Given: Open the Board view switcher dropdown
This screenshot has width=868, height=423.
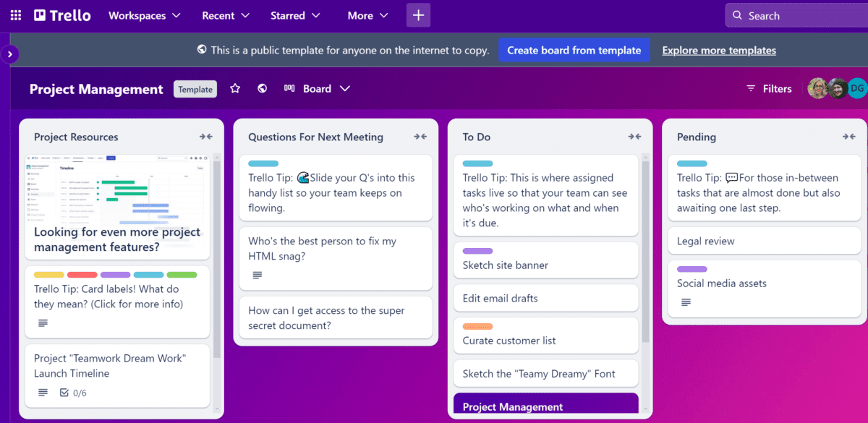Looking at the screenshot, I should pyautogui.click(x=317, y=88).
